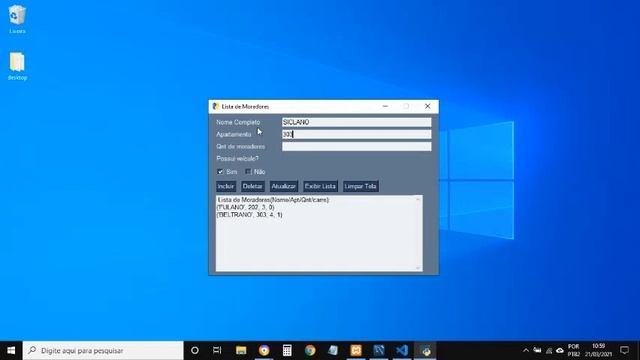Minimize the Lista de Moradores window
The height and width of the screenshot is (360, 640).
[x=385, y=106]
